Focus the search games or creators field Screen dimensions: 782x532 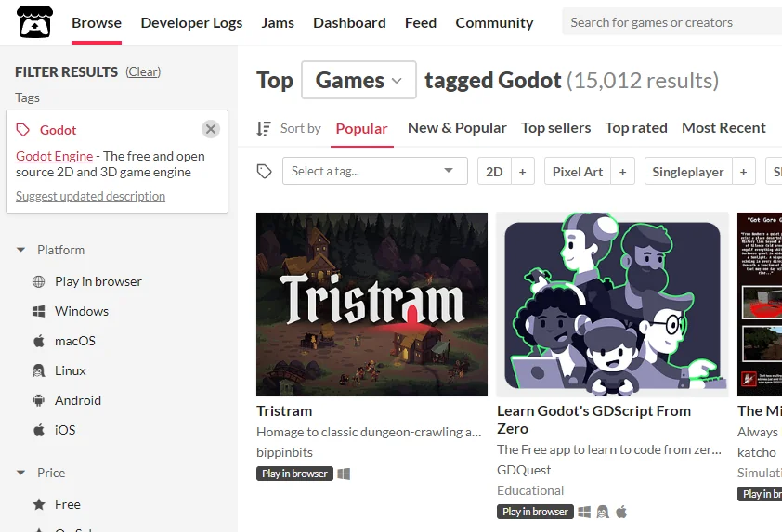click(671, 22)
